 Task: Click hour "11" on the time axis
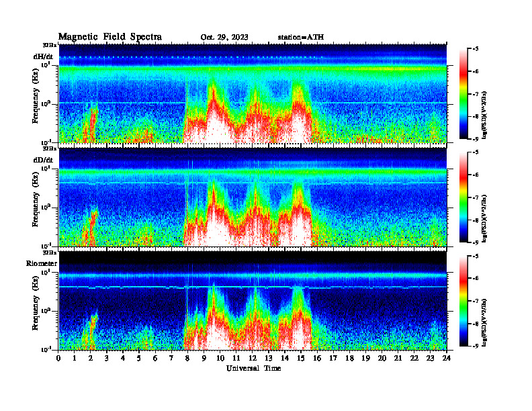coord(236,358)
